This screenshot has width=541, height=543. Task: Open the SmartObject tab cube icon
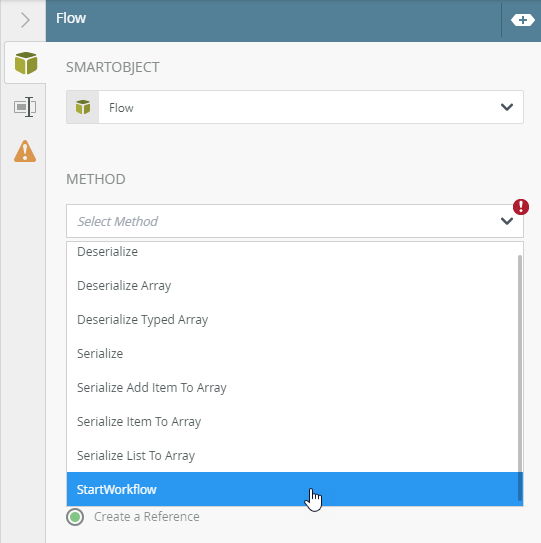pyautogui.click(x=26, y=63)
